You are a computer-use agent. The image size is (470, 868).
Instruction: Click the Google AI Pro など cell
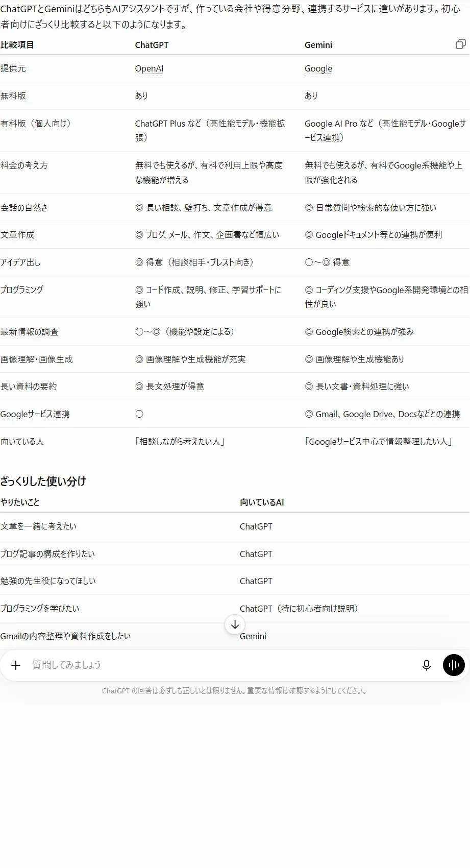tap(385, 131)
